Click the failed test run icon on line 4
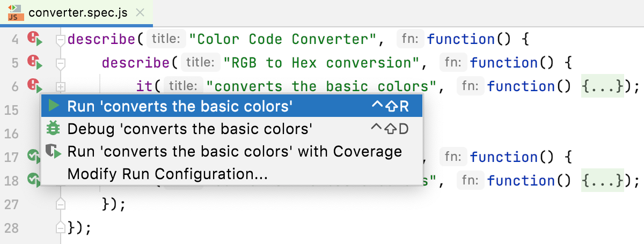The width and height of the screenshot is (644, 244). click(x=35, y=39)
